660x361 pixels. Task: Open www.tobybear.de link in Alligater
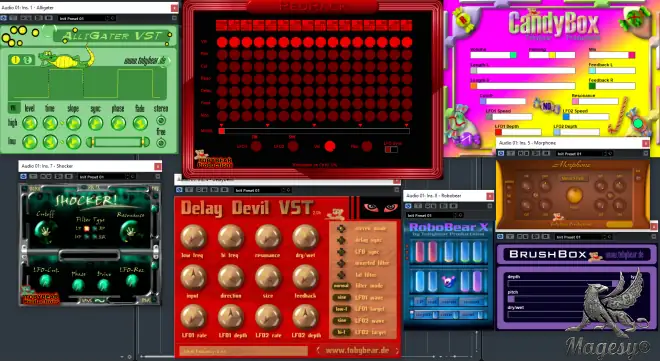tap(145, 60)
